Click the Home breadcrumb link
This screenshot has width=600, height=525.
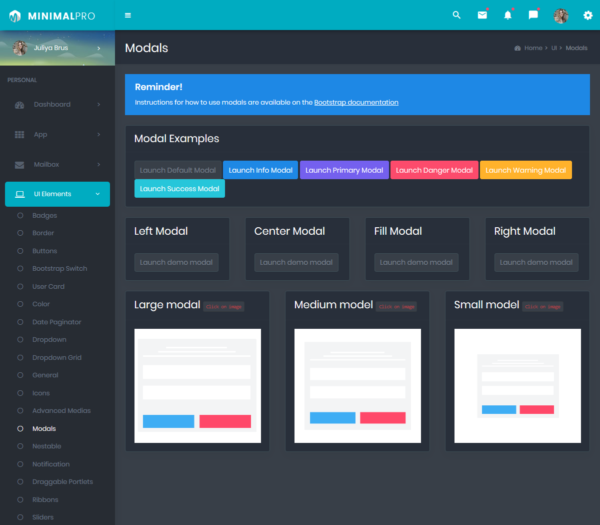[x=533, y=48]
